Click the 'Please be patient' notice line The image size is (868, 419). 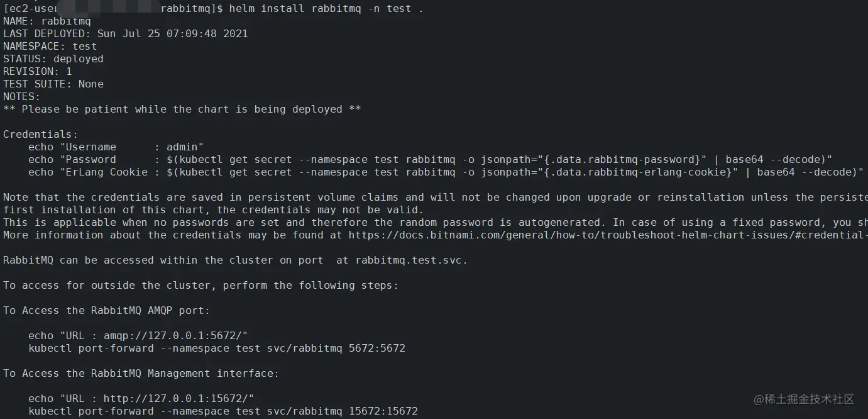tap(182, 109)
